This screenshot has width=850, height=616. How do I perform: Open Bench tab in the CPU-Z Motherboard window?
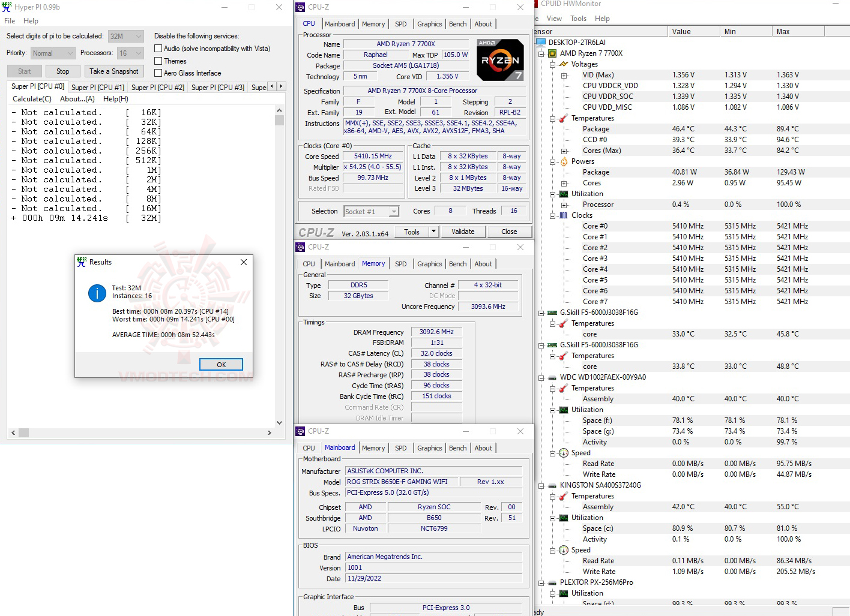[x=457, y=448]
